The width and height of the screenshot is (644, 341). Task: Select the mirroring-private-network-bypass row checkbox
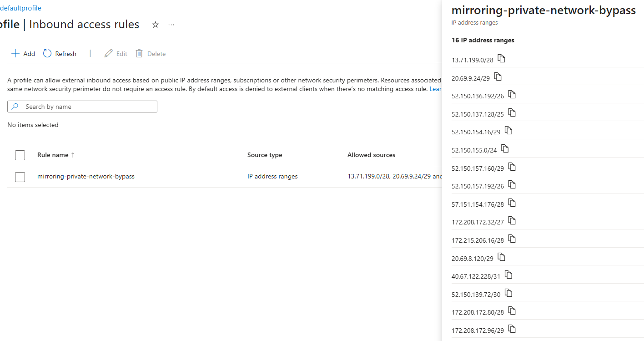pyautogui.click(x=20, y=177)
